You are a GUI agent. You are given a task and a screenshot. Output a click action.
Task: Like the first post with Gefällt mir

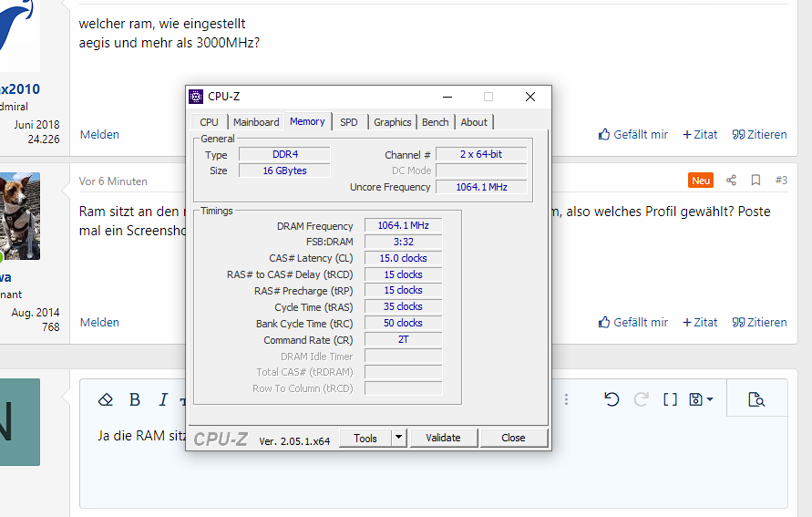tap(633, 135)
